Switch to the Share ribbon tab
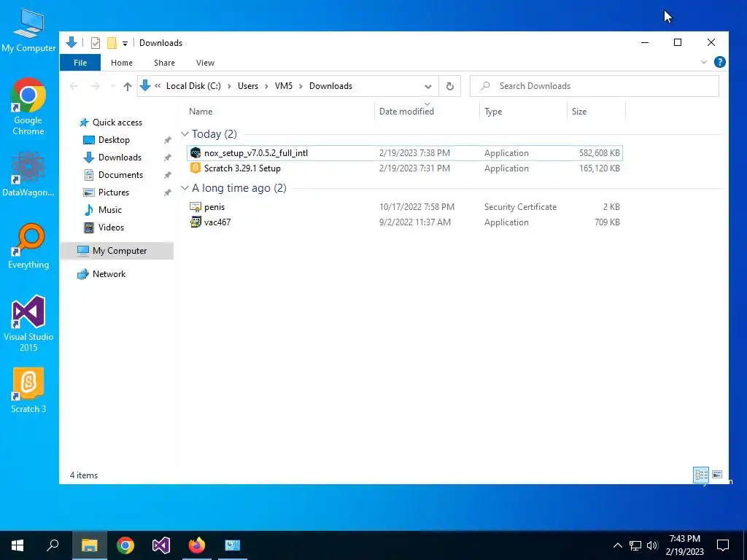The height and width of the screenshot is (560, 747). 164,63
